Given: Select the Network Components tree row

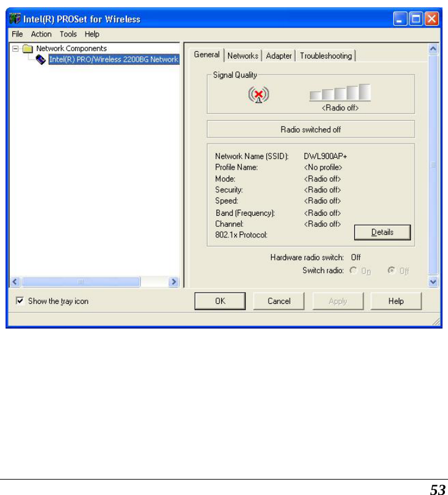Looking at the screenshot, I should (71, 48).
